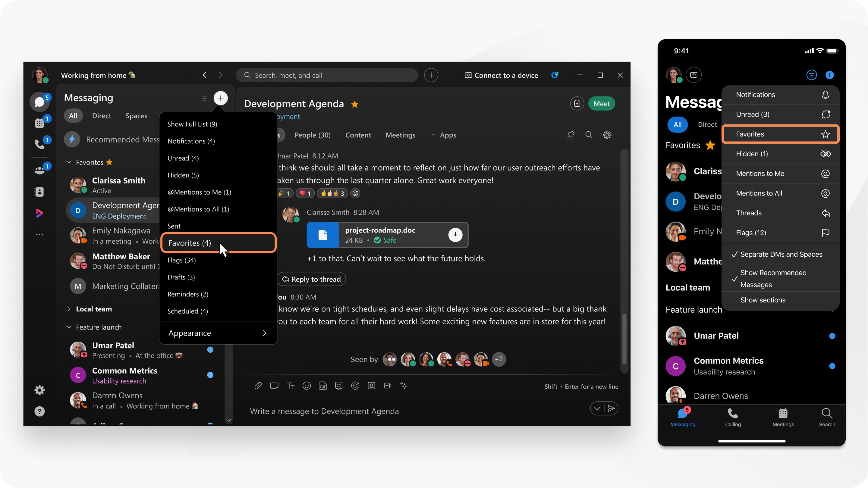Image resolution: width=868 pixels, height=488 pixels.
Task: Expand Appearance submenu in filter list
Action: tap(217, 333)
